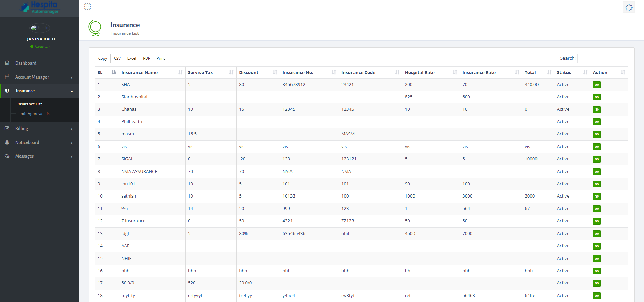View details for the SHA row
644x302 pixels.
click(597, 85)
